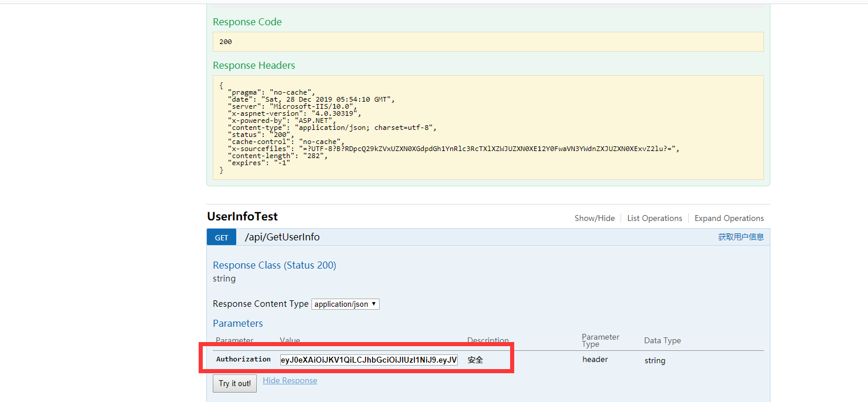Click the GET method badge

[x=222, y=237]
